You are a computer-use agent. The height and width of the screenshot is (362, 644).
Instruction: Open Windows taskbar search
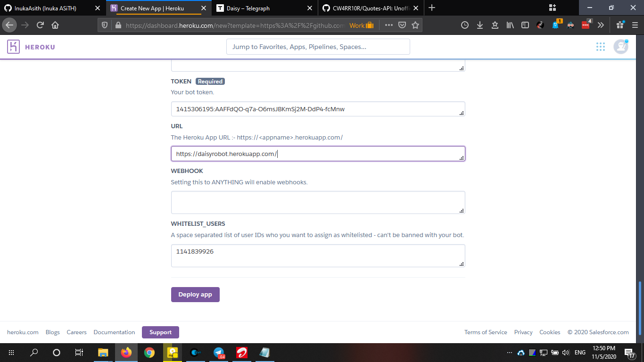click(34, 353)
